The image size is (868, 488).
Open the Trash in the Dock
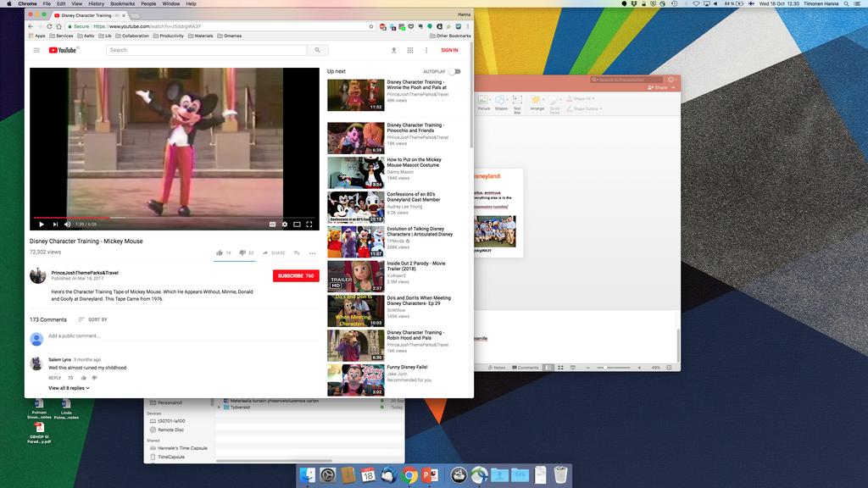click(561, 474)
